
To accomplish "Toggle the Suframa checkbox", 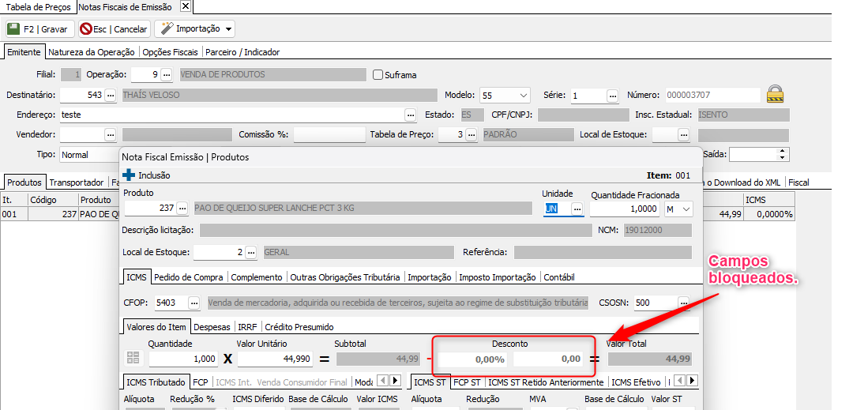I will pos(378,75).
